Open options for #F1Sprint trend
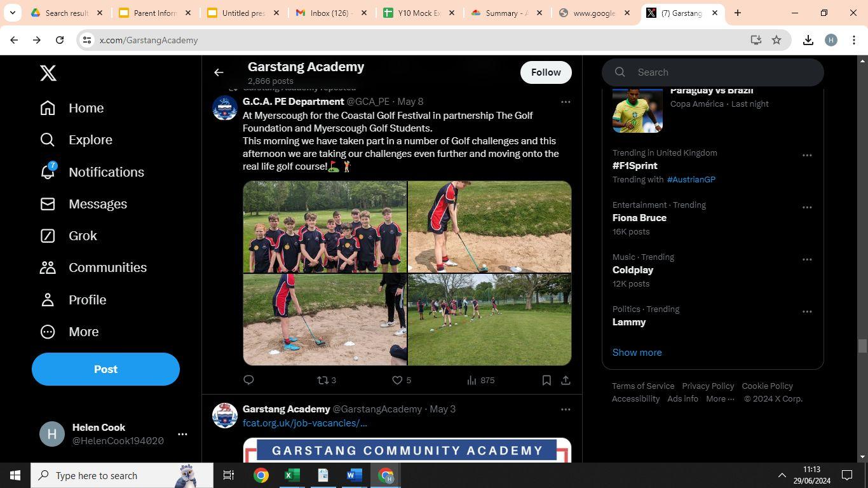This screenshot has width=868, height=488. (x=807, y=155)
